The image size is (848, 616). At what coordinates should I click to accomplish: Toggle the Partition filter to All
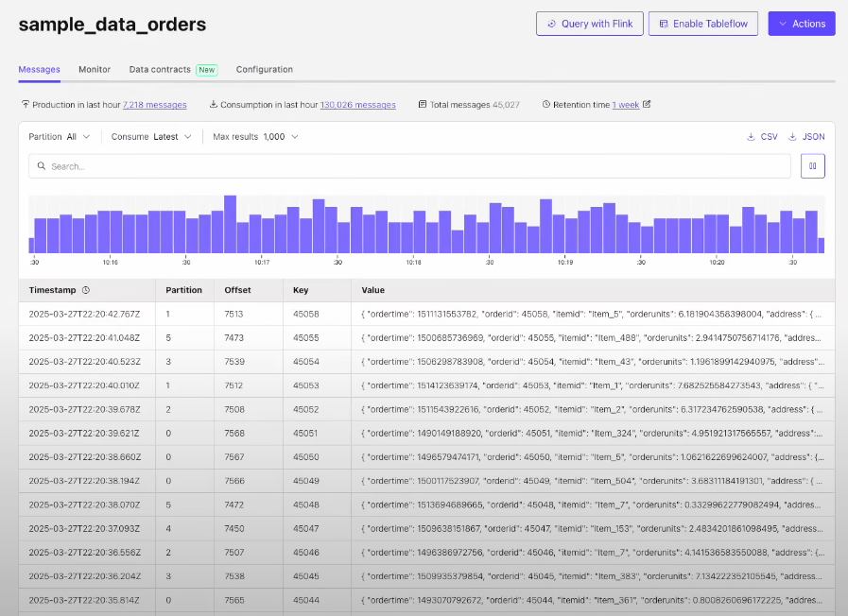60,136
